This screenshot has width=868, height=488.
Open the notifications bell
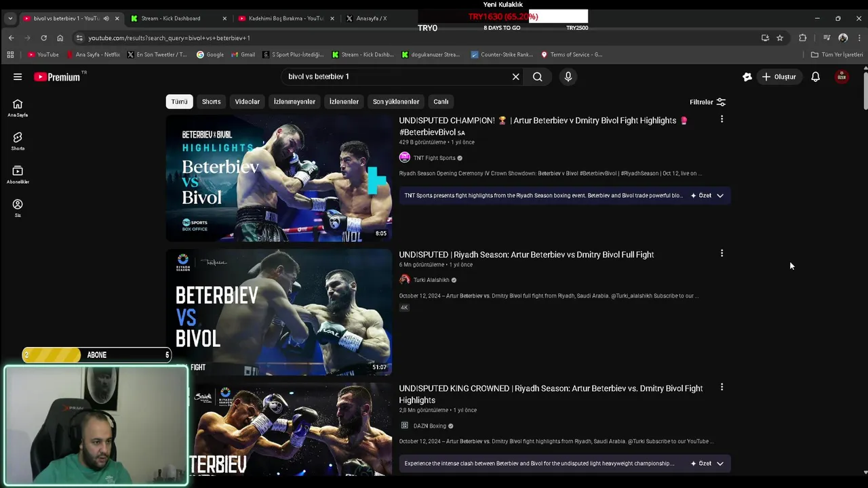click(816, 77)
